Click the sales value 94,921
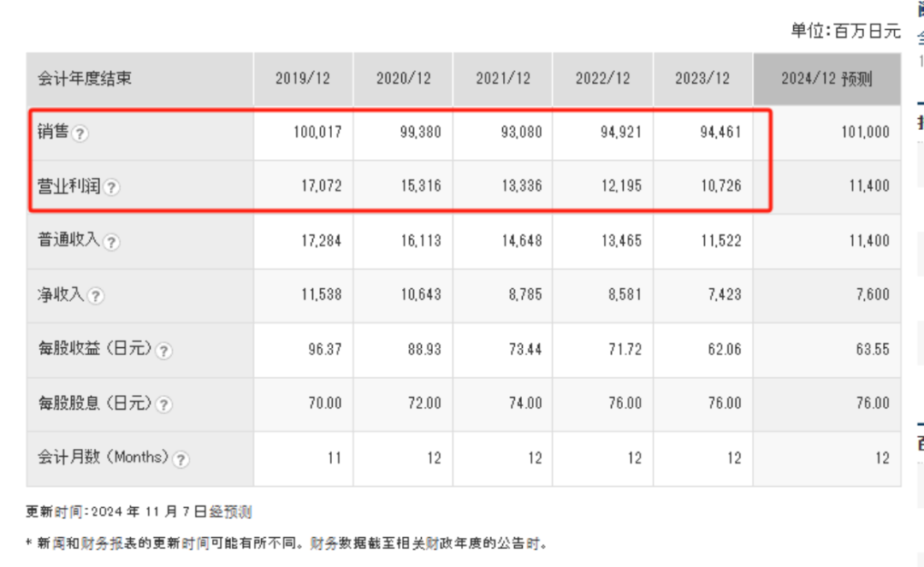Screen dimensions: 924x567 (x=620, y=132)
